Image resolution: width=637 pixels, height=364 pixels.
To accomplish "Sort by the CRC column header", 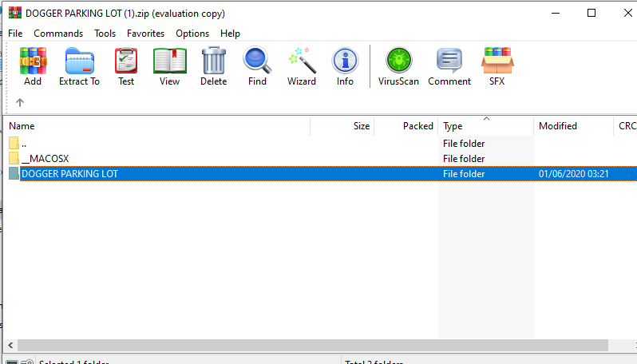I will (626, 126).
